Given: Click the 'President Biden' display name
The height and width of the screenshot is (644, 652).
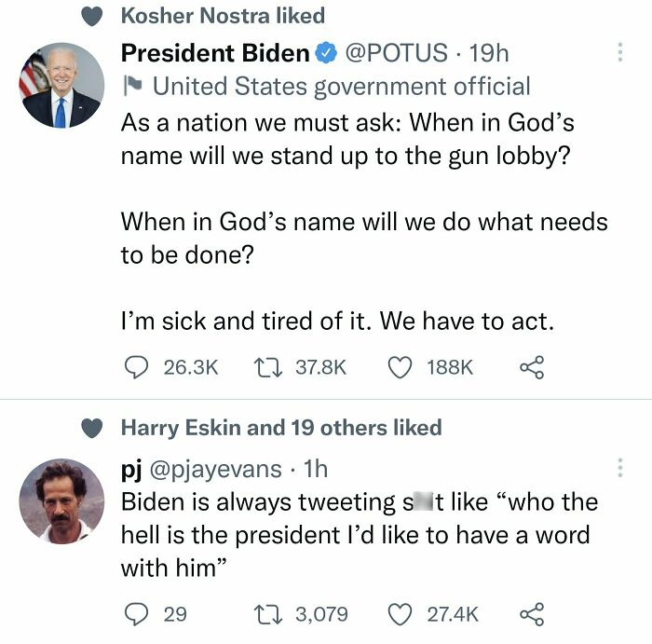Looking at the screenshot, I should [214, 53].
